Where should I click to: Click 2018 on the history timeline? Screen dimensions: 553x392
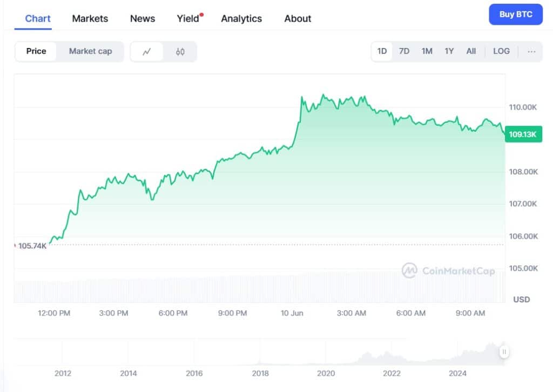[x=260, y=373]
